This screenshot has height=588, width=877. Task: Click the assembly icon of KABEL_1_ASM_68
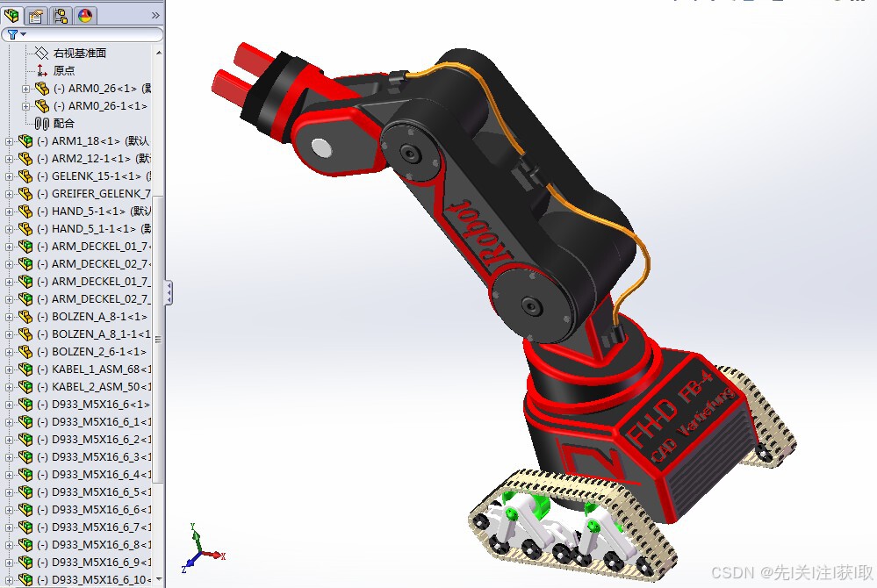click(25, 369)
